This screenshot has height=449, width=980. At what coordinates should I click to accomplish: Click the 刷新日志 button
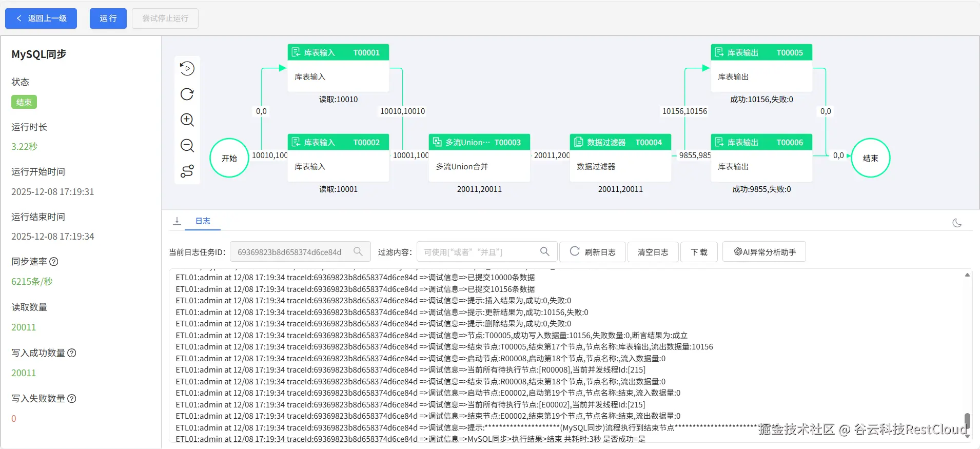[x=593, y=252]
